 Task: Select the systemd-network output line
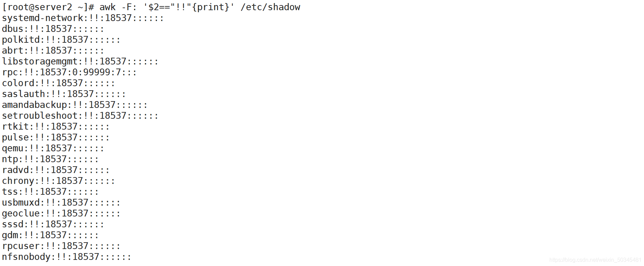(83, 18)
